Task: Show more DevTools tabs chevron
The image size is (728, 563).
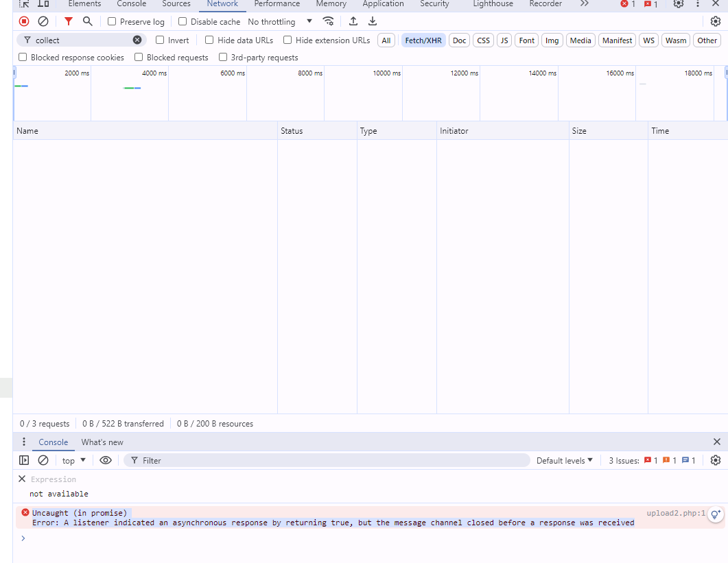Action: [584, 3]
